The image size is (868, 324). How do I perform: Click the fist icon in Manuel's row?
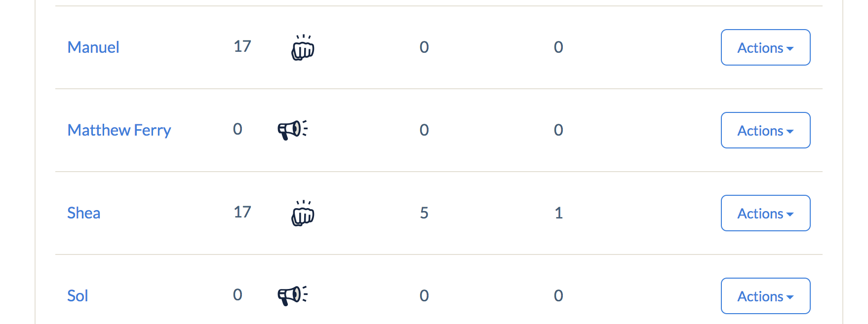pyautogui.click(x=303, y=47)
